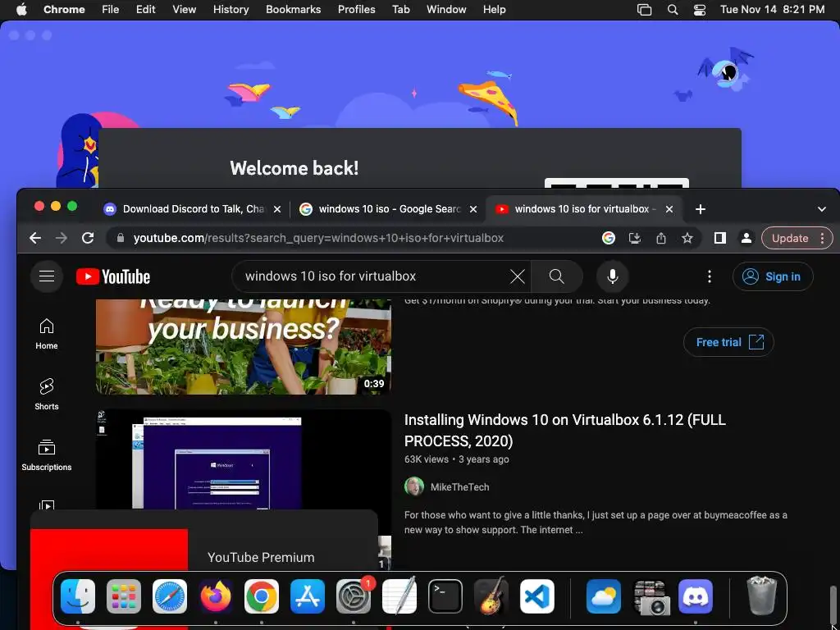840x630 pixels.
Task: Open Discord from the Dock
Action: (x=696, y=596)
